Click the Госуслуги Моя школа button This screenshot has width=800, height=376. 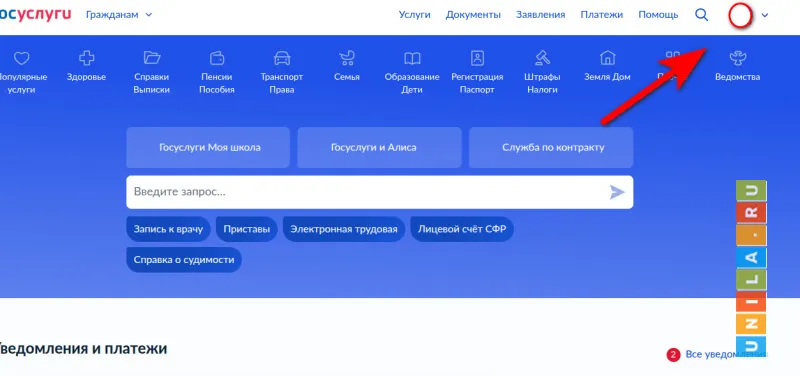pos(208,147)
